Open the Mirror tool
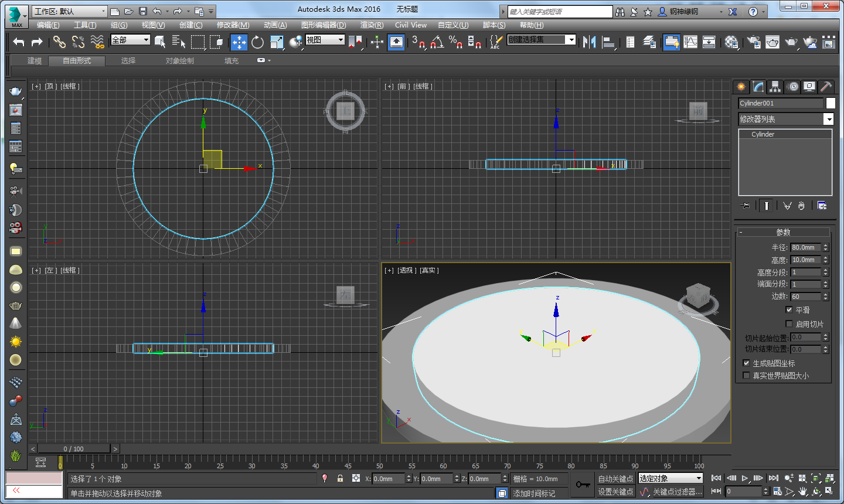844x504 pixels. pyautogui.click(x=590, y=42)
